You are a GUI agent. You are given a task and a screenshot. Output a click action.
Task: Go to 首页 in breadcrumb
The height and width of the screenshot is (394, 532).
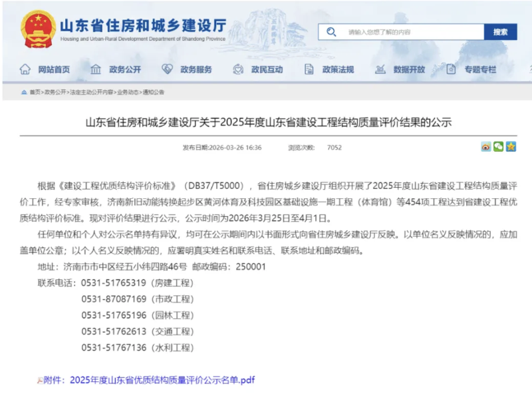35,93
